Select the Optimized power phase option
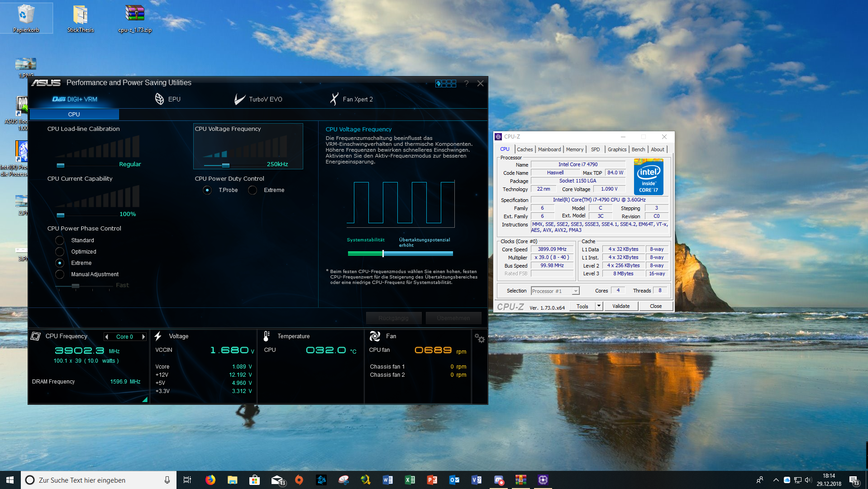This screenshot has width=868, height=489. click(x=60, y=252)
